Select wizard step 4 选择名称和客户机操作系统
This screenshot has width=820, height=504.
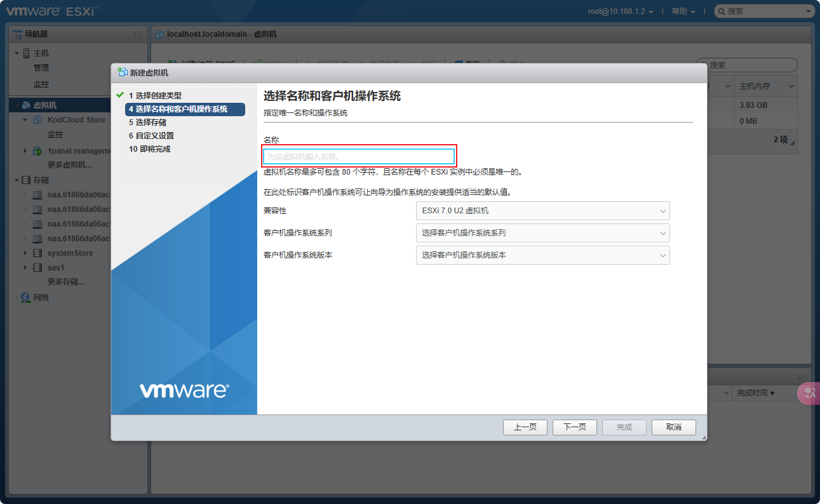click(x=185, y=109)
